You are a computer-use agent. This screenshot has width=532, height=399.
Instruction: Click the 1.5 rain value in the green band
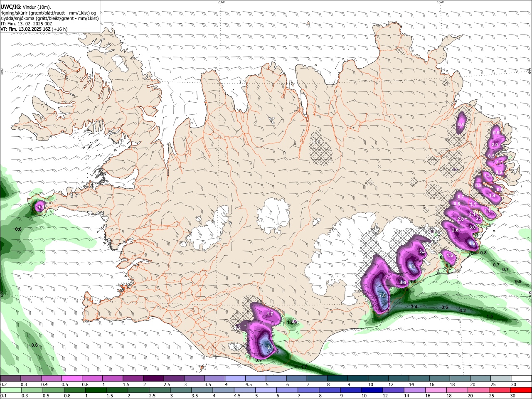click(490, 316)
